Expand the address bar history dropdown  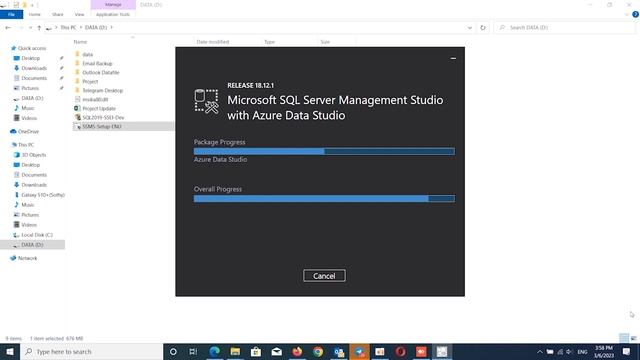470,27
